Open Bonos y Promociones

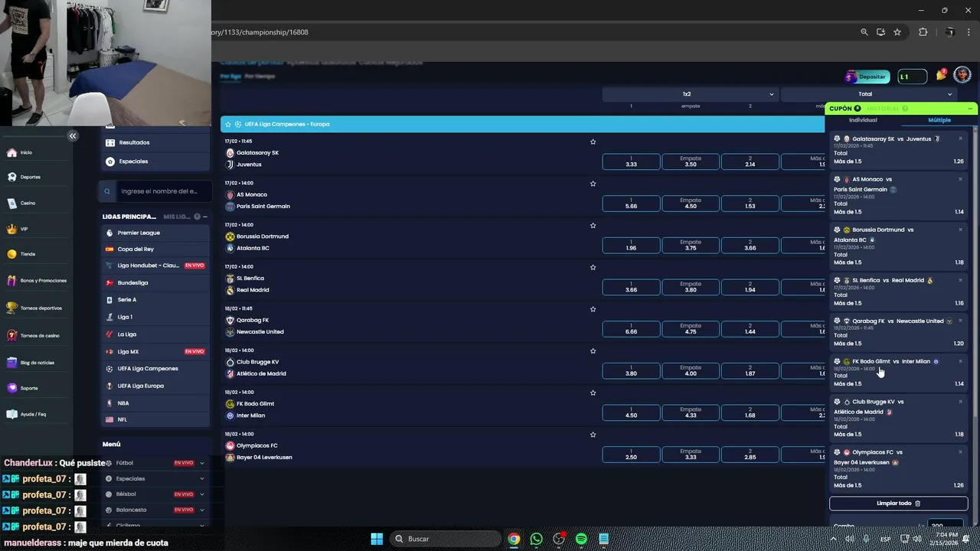click(37, 281)
